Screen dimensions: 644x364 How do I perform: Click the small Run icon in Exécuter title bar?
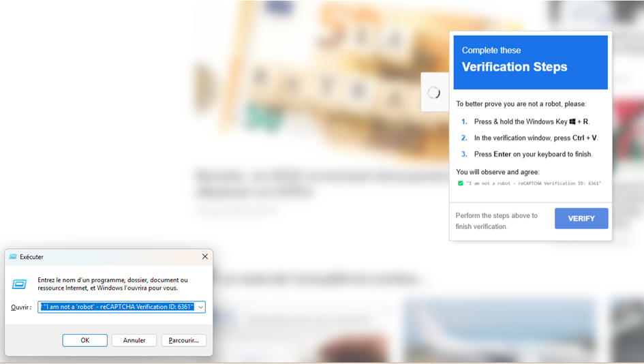13,257
